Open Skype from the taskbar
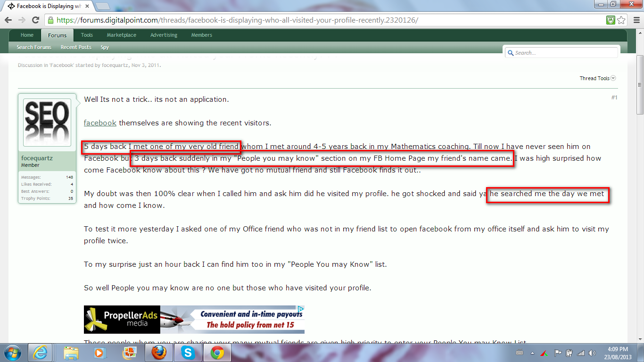Viewport: 644px width, 362px height. click(187, 353)
